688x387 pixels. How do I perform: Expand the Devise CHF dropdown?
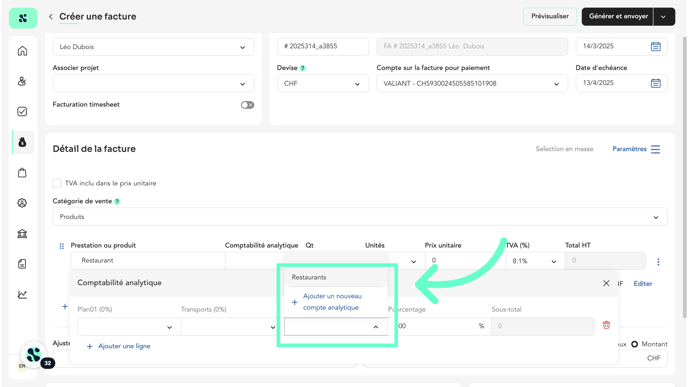pos(322,83)
